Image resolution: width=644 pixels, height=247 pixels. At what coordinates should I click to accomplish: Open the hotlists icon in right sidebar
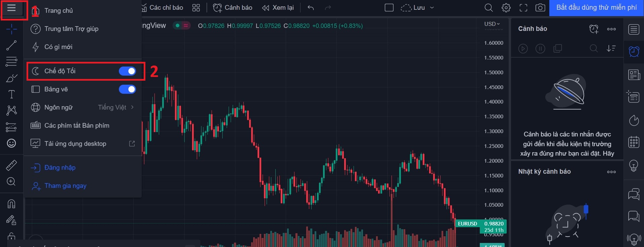pyautogui.click(x=634, y=120)
